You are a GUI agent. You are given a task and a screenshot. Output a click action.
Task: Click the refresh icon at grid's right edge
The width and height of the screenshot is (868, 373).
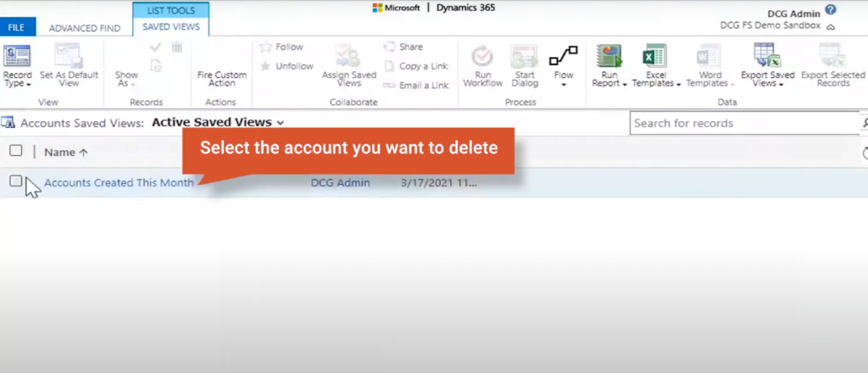coord(865,153)
